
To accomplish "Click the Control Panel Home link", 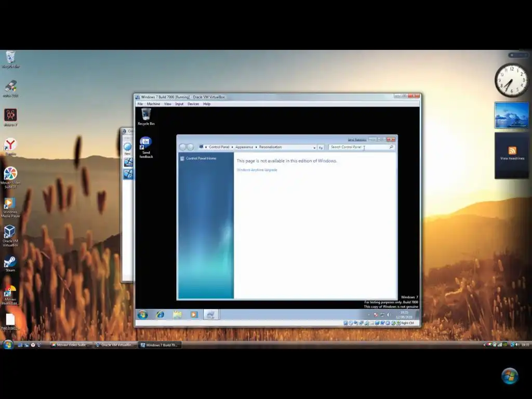I will point(201,158).
